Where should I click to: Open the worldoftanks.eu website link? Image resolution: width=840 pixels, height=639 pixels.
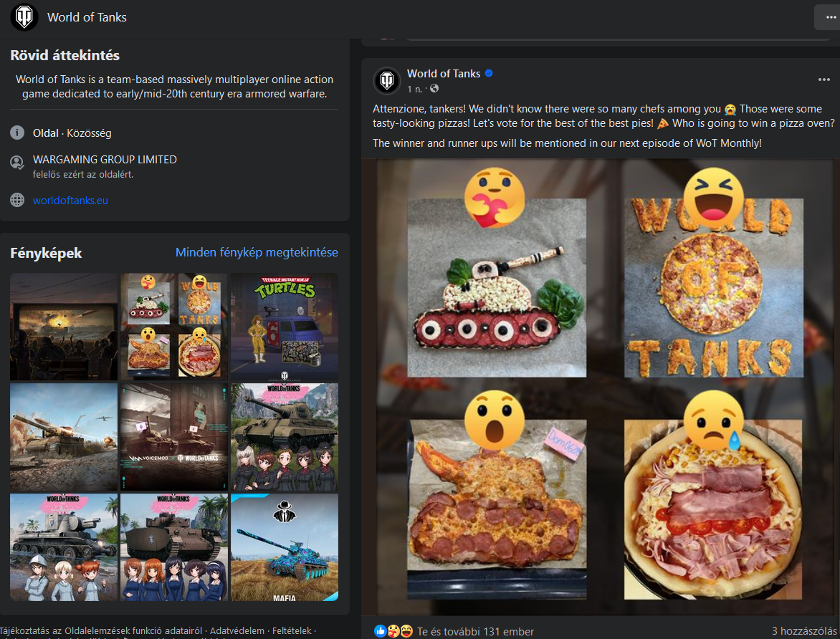(70, 201)
